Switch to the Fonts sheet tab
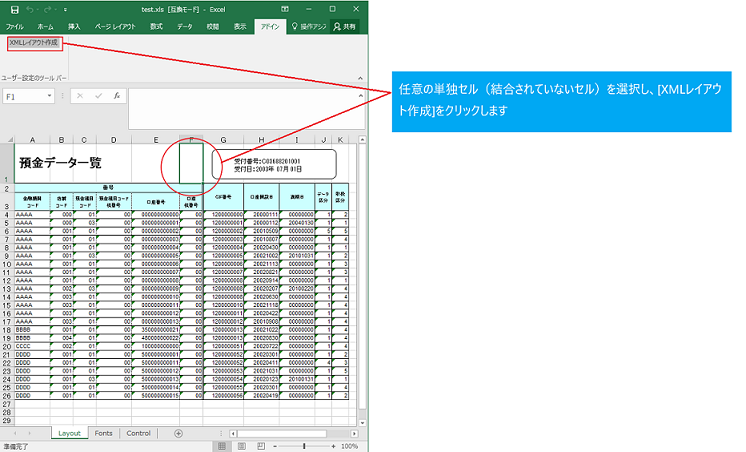The height and width of the screenshot is (452, 746). [103, 433]
